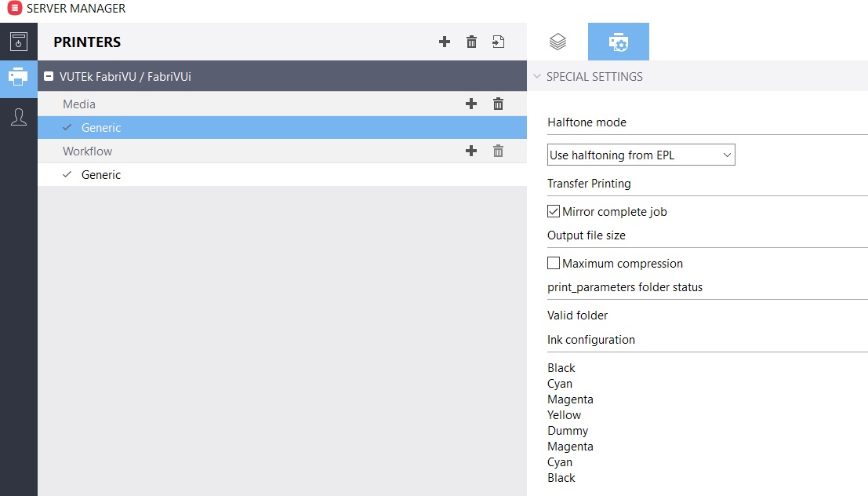Select the Printers sidebar icon
The width and height of the screenshot is (868, 496).
click(18, 76)
